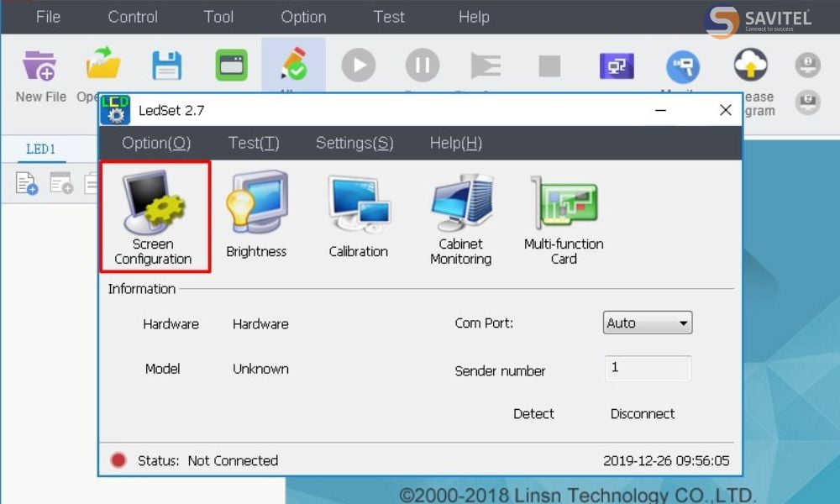The width and height of the screenshot is (840, 504).
Task: Click the LedSet app logo in title bar
Action: [115, 110]
